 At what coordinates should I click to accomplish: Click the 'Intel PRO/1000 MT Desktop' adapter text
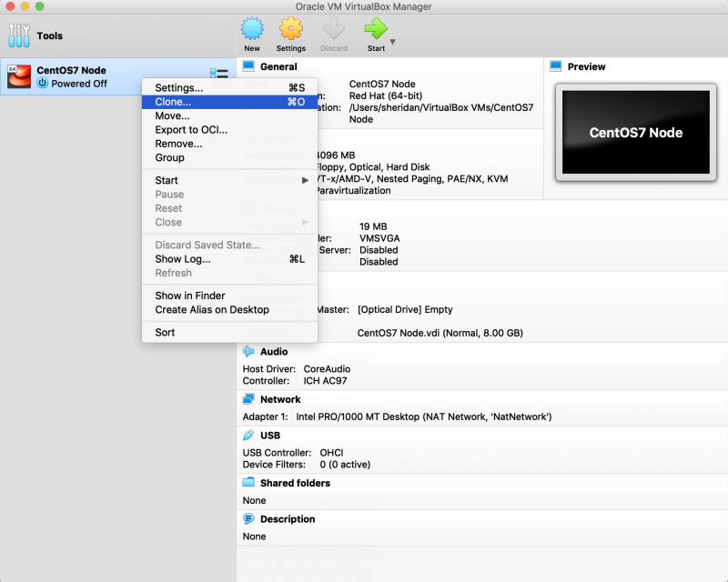(358, 416)
